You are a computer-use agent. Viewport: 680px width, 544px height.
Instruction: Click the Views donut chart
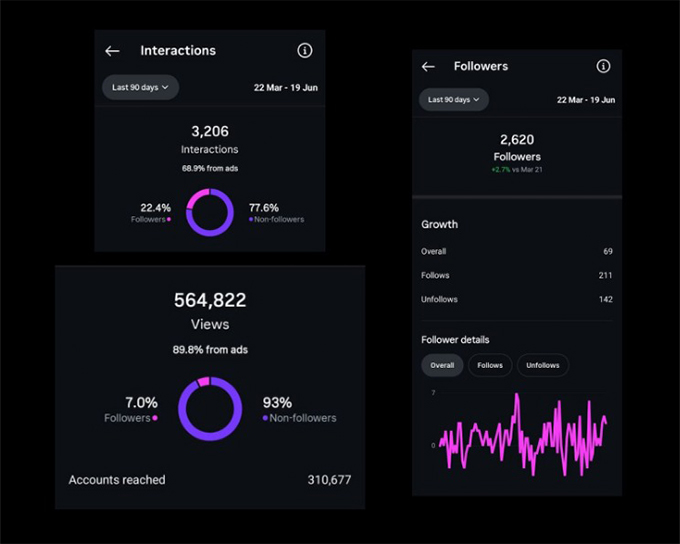pyautogui.click(x=210, y=409)
